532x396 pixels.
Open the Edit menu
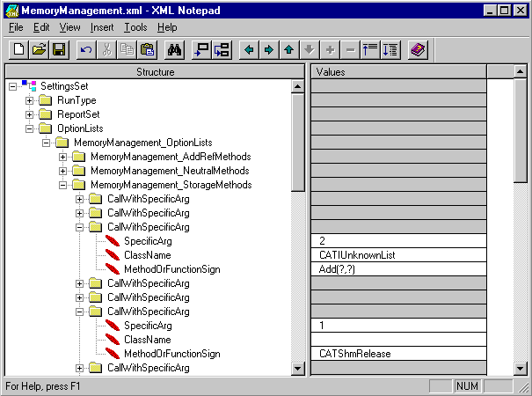[41, 27]
